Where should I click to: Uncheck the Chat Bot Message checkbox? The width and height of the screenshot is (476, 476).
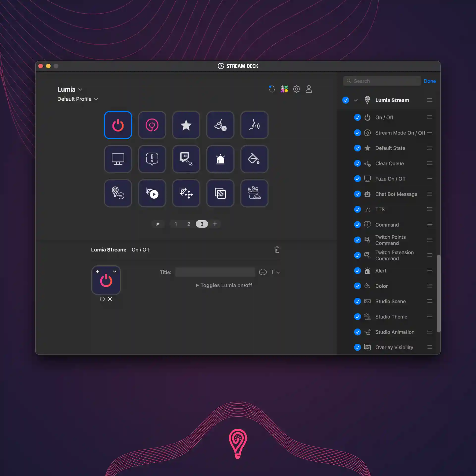pyautogui.click(x=357, y=194)
